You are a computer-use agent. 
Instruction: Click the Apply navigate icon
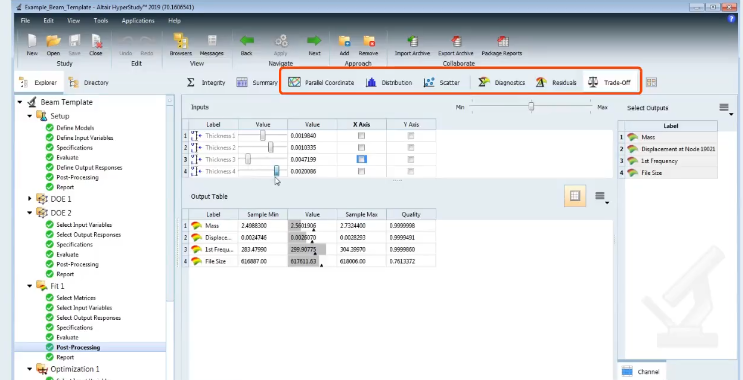[281, 41]
